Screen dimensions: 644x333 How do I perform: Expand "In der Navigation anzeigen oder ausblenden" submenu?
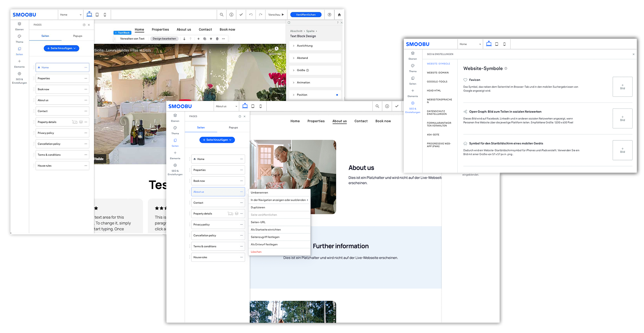click(x=279, y=200)
